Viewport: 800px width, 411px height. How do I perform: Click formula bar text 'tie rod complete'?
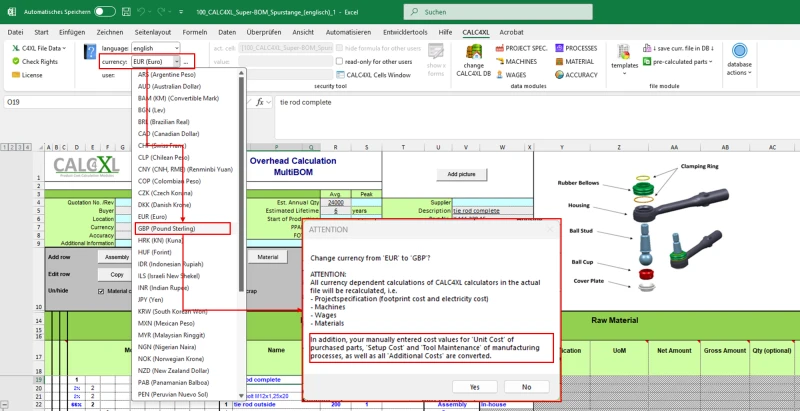pyautogui.click(x=306, y=102)
